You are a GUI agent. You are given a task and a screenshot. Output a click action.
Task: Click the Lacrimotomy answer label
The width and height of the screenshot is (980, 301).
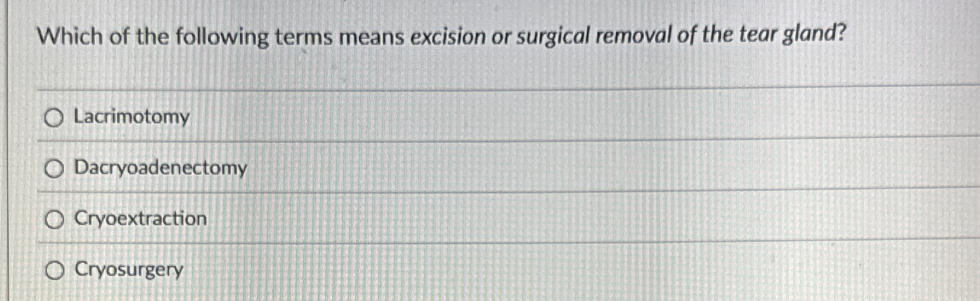(131, 117)
